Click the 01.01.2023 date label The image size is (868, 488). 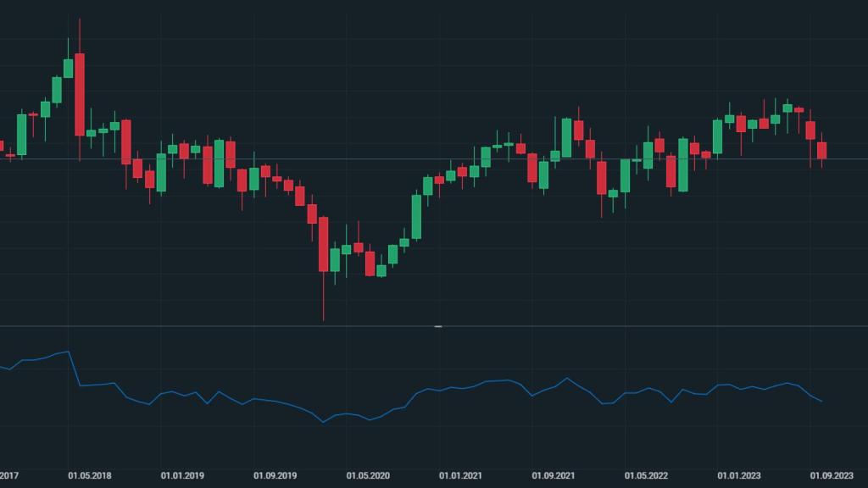739,476
